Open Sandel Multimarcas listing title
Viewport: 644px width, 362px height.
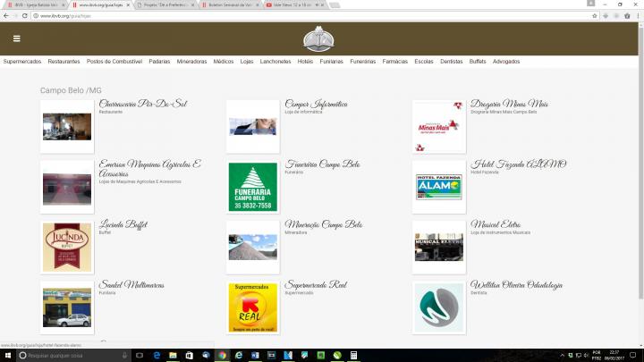click(x=131, y=285)
